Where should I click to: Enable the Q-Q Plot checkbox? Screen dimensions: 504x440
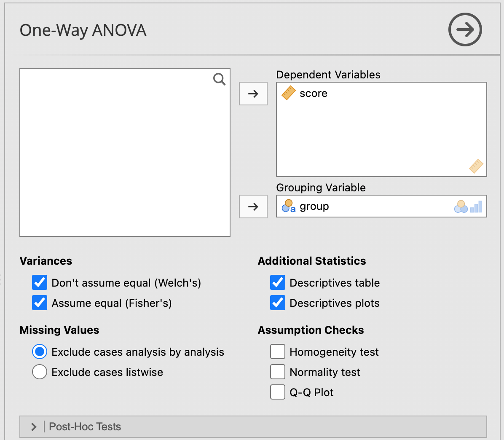pyautogui.click(x=278, y=392)
